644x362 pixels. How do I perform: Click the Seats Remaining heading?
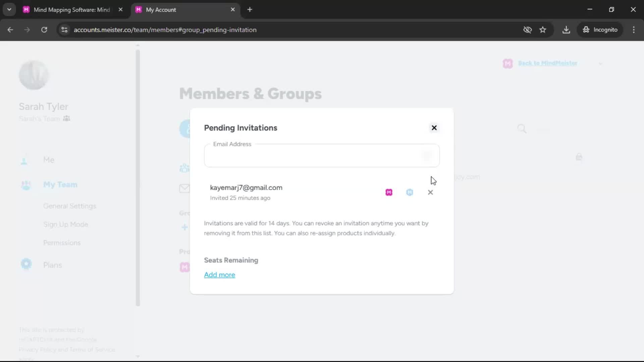(x=231, y=260)
